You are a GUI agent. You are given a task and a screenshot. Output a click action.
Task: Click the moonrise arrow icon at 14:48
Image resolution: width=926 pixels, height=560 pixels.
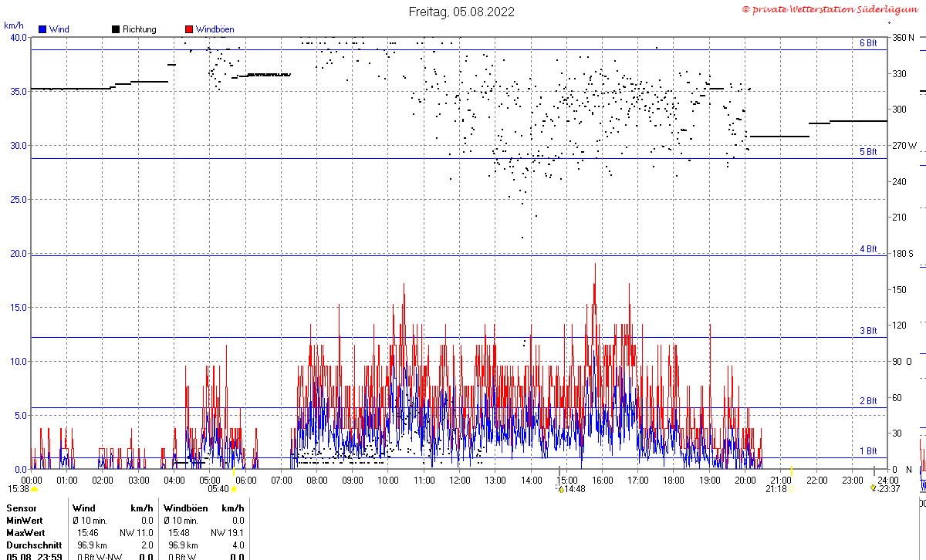click(562, 488)
